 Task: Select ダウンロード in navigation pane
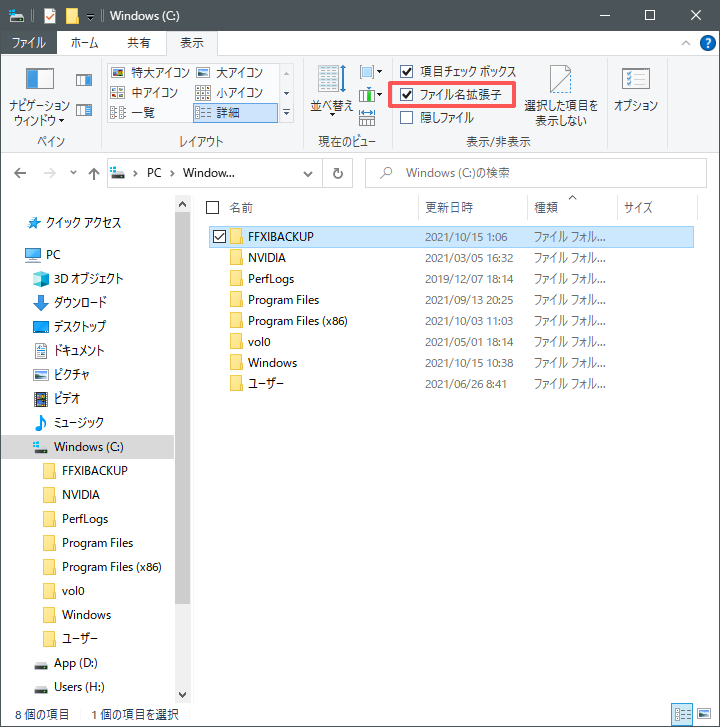tap(80, 302)
